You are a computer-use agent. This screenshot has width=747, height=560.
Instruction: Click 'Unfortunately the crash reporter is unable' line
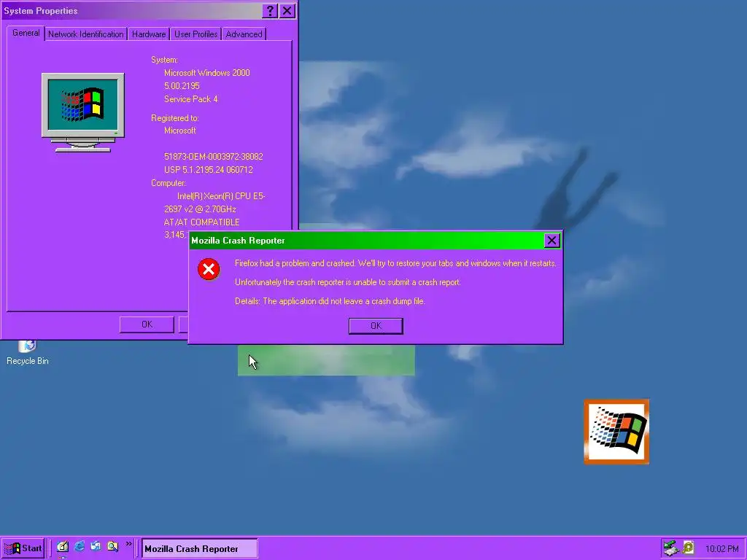click(x=348, y=282)
